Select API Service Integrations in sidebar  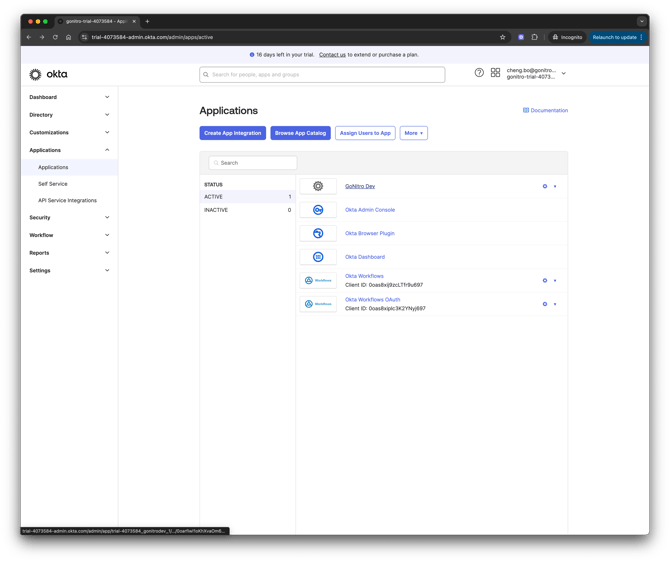point(67,200)
